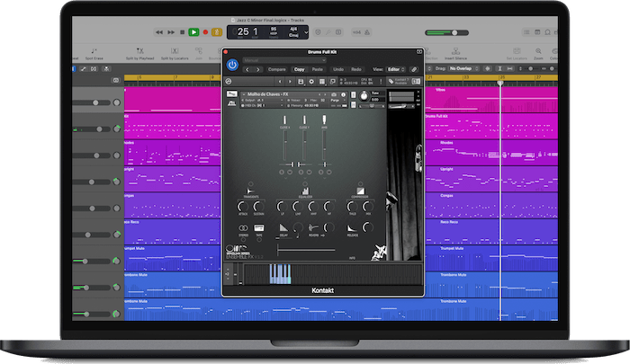Click the Logic fast forward button
The image size is (630, 364).
171,32
